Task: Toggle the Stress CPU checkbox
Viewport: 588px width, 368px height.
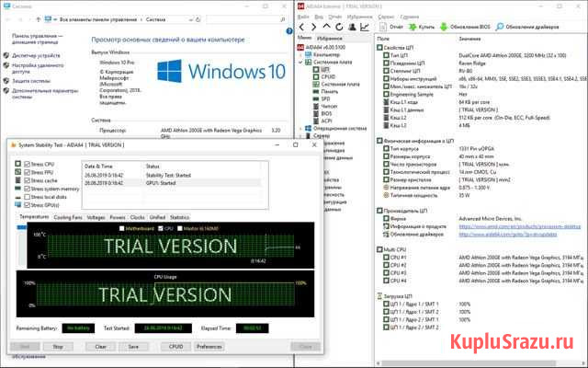Action: coord(25,165)
